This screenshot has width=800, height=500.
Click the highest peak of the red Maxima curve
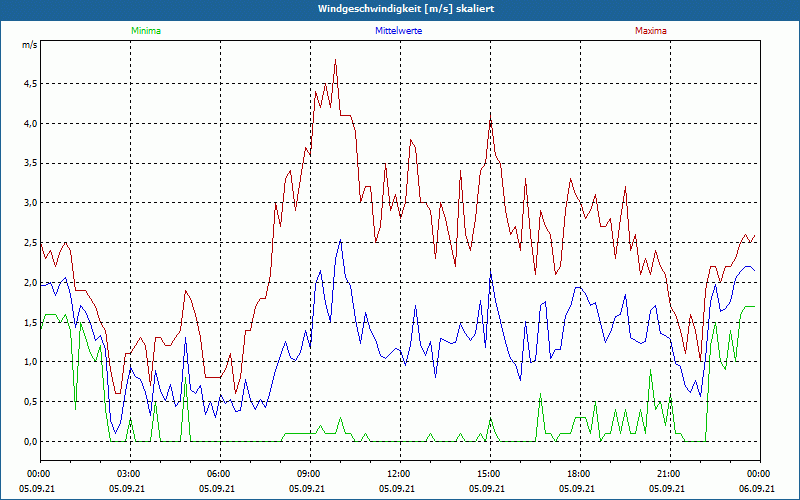coord(335,60)
